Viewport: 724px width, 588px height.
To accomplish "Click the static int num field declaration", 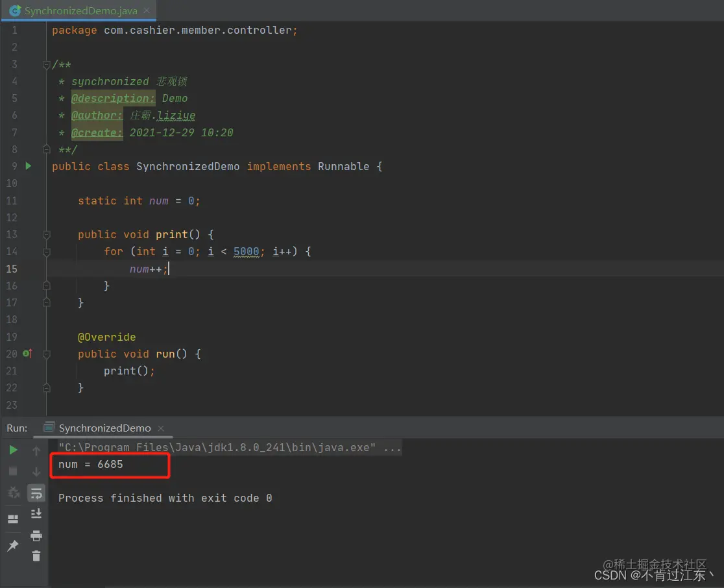I will (139, 201).
